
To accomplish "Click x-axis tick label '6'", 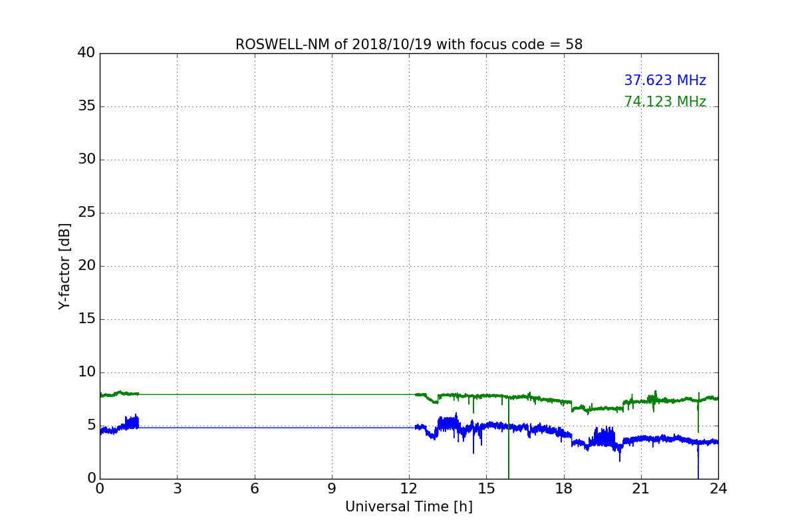I will click(x=255, y=489).
